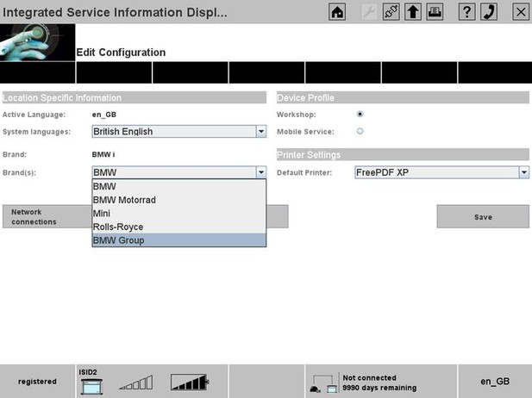
Task: Click the Printer Settings section header
Action: click(x=403, y=154)
